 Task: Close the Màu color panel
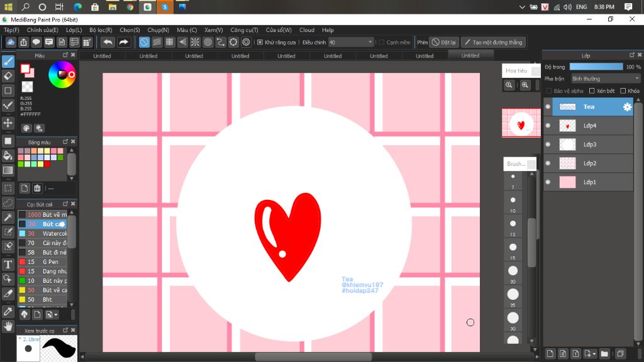coord(73,55)
